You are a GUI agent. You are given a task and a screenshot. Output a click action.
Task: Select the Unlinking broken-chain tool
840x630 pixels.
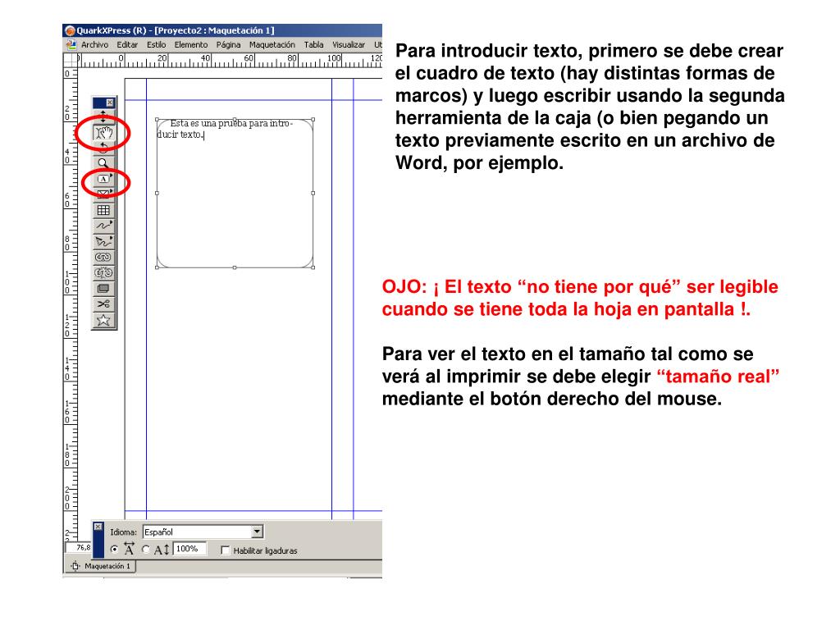click(103, 272)
